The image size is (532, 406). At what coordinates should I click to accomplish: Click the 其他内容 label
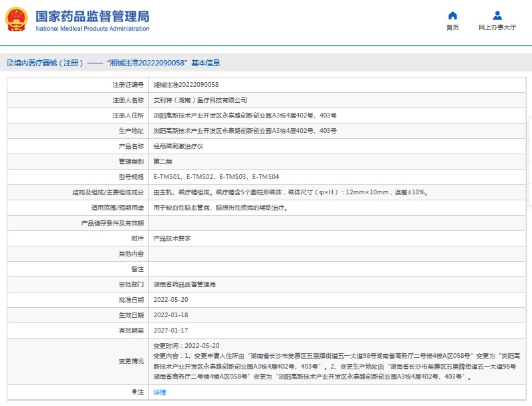click(131, 254)
